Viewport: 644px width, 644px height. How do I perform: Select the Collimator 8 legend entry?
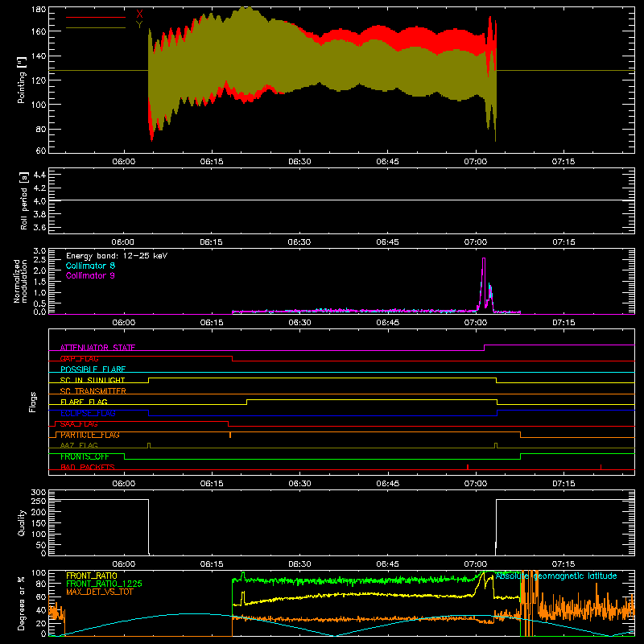90,266
